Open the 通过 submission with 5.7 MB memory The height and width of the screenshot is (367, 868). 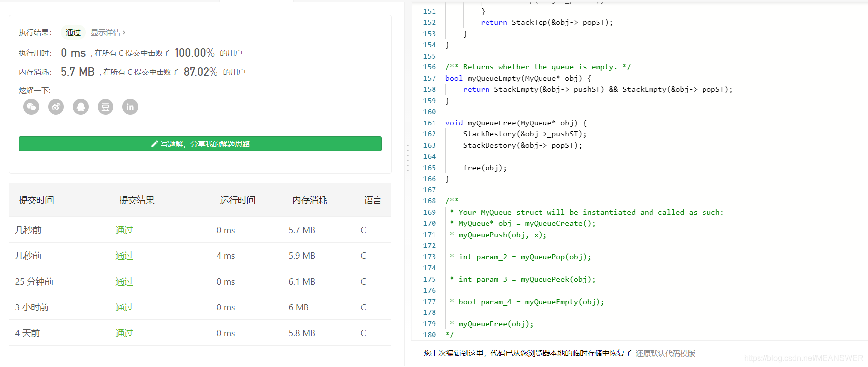click(x=124, y=230)
